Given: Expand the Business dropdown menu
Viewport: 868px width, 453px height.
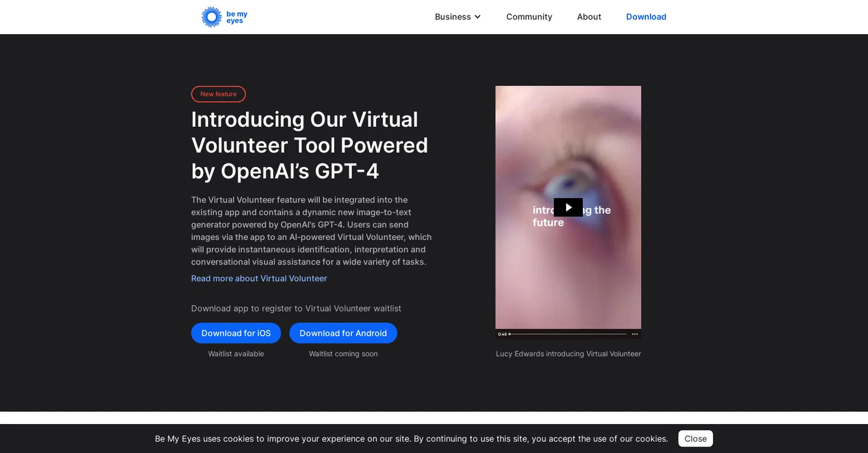Looking at the screenshot, I should (x=458, y=17).
